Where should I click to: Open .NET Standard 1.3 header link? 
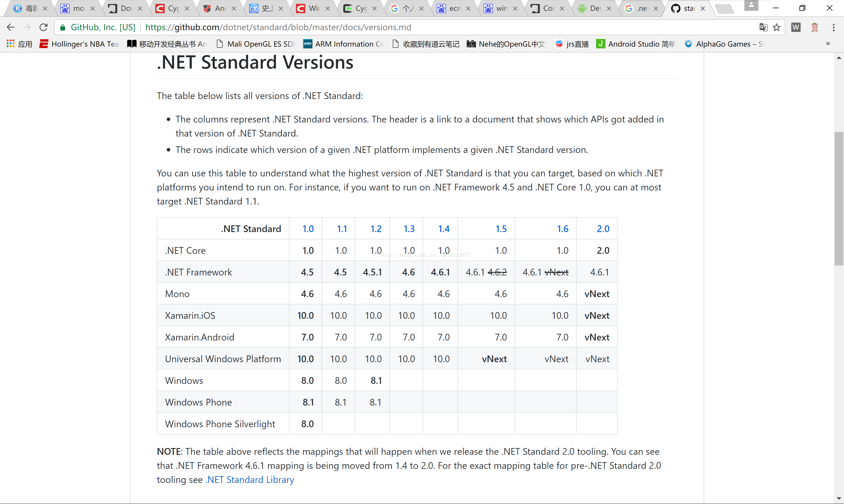point(409,229)
